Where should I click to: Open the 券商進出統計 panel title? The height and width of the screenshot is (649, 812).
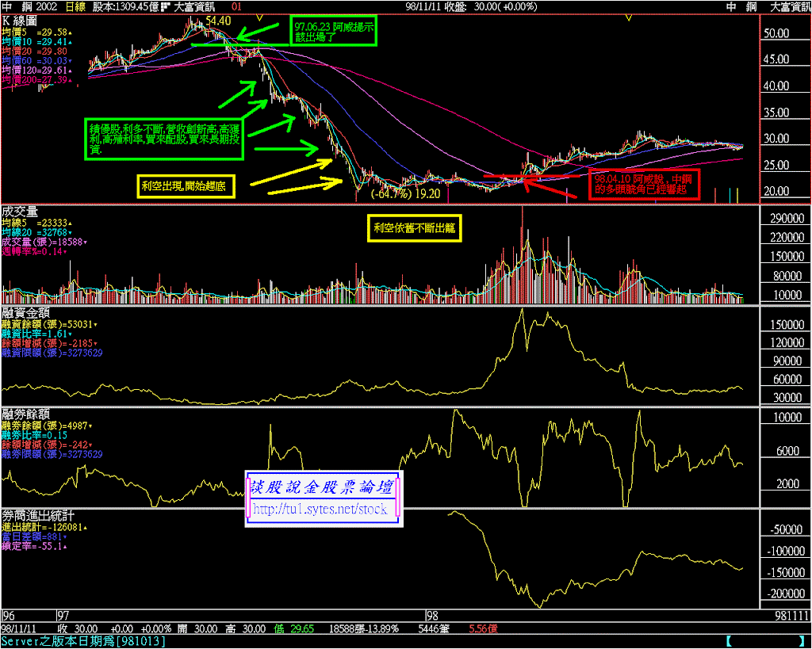[x=38, y=515]
